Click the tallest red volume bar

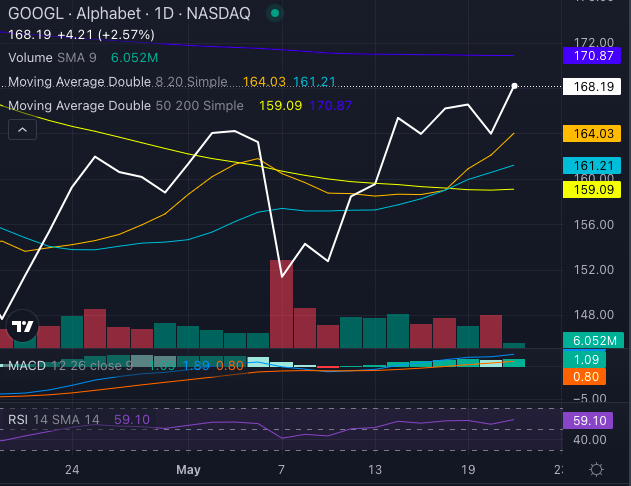(x=281, y=304)
